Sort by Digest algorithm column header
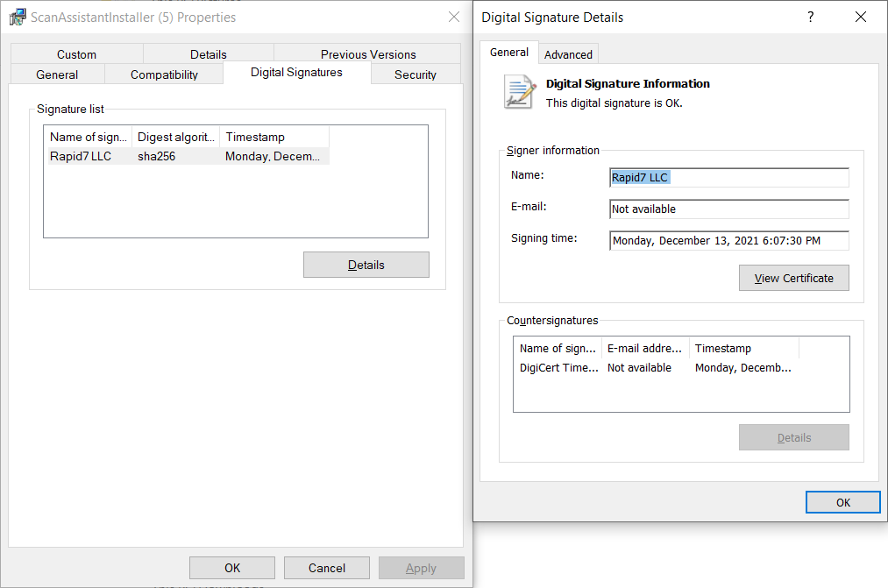 point(175,137)
